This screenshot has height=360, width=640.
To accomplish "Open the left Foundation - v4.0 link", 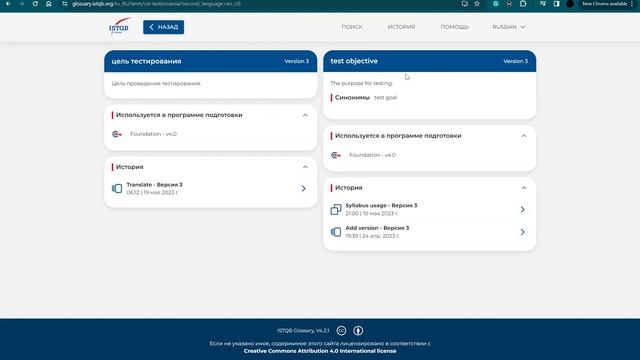I will (153, 134).
